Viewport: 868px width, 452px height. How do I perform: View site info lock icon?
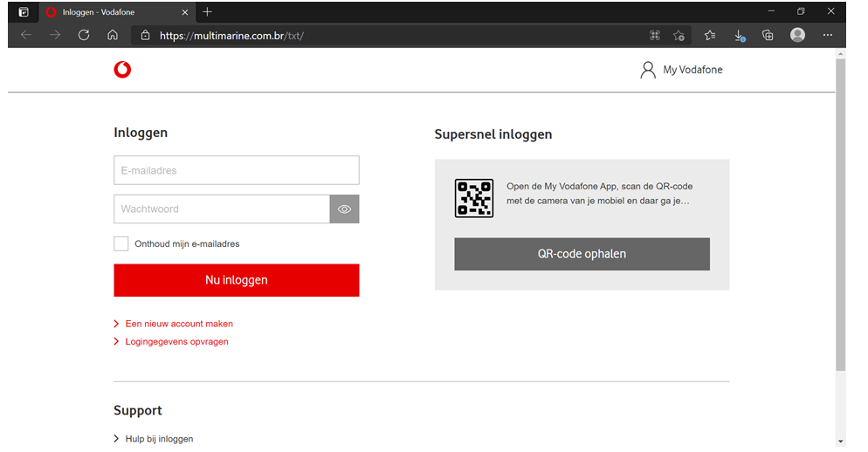(145, 36)
